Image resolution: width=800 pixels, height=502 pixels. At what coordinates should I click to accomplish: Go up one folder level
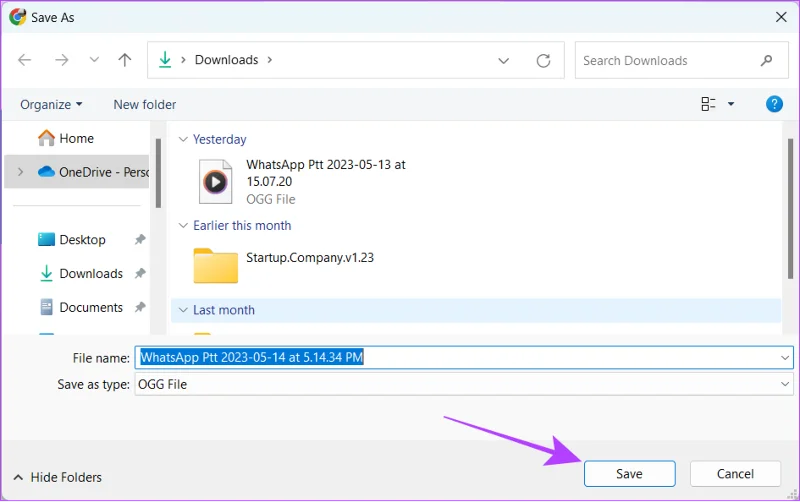[x=124, y=60]
